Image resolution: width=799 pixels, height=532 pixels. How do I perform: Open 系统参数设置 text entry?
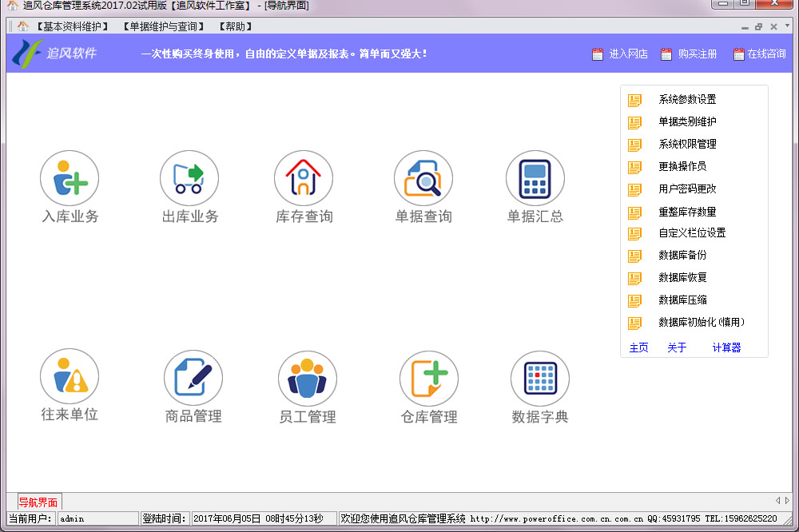[x=687, y=99]
